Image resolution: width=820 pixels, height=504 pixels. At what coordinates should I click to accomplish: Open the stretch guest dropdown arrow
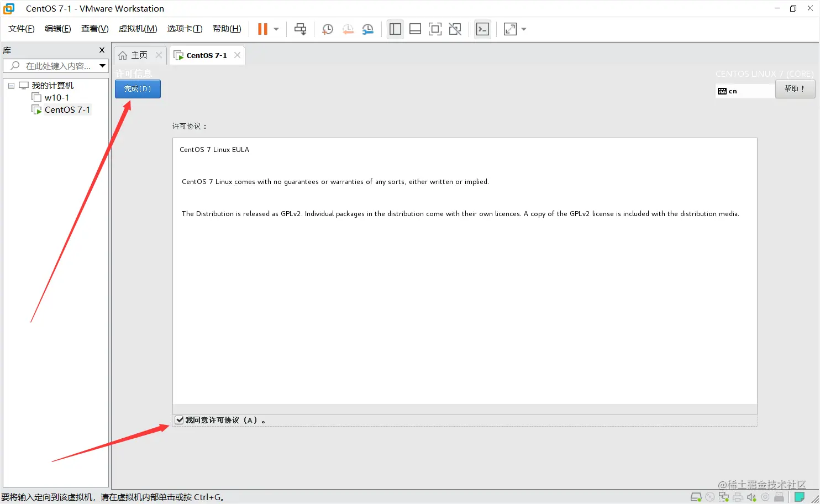pos(524,29)
